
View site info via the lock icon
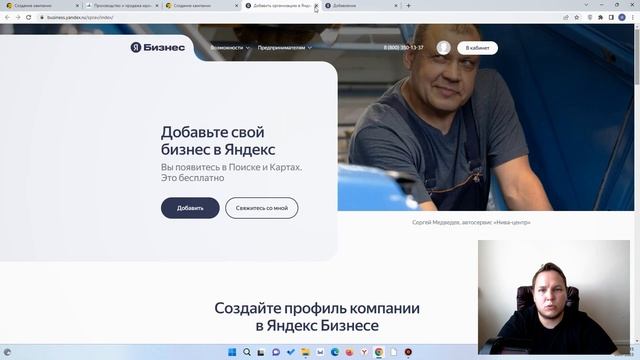pos(42,18)
